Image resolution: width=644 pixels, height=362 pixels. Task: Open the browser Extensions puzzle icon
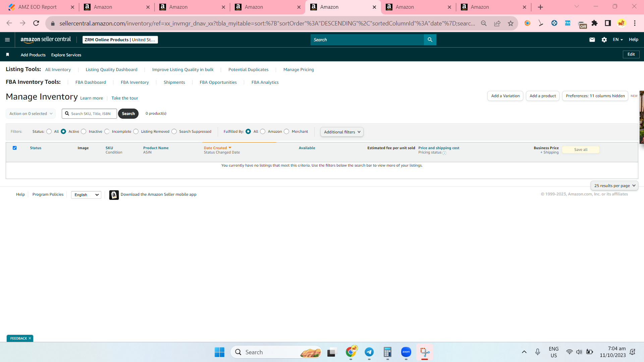tap(594, 23)
